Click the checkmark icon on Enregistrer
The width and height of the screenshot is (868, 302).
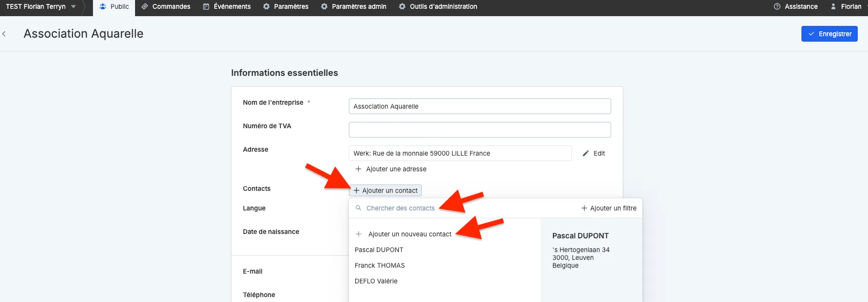coord(811,34)
